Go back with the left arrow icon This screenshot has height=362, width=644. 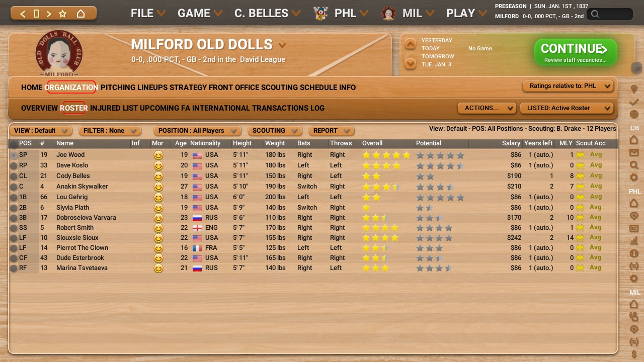23,14
